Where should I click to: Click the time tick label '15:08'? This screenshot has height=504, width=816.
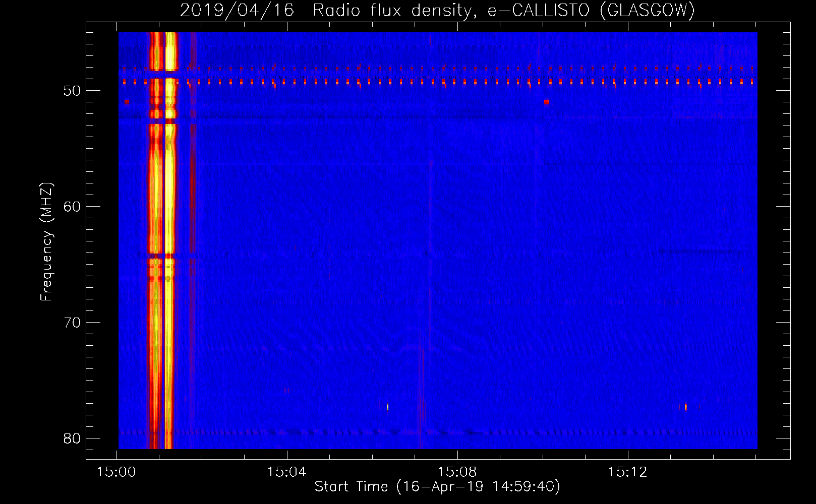457,472
